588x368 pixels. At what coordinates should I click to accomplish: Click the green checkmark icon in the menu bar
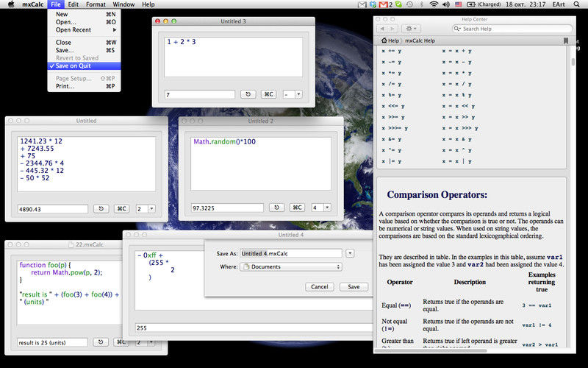pos(398,4)
